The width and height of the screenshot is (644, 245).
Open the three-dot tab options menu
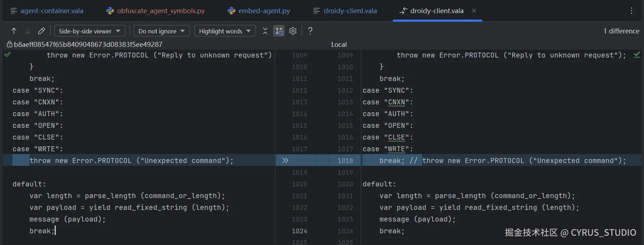pos(631,11)
